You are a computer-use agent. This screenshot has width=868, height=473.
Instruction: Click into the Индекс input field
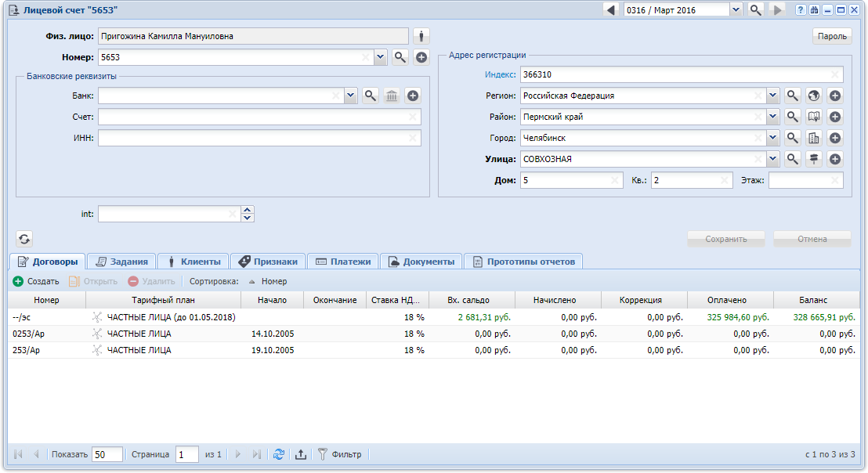(674, 74)
